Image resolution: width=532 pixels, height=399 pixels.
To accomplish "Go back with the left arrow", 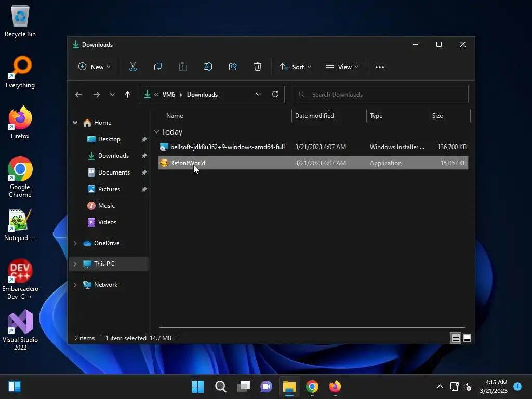I will 78,95.
